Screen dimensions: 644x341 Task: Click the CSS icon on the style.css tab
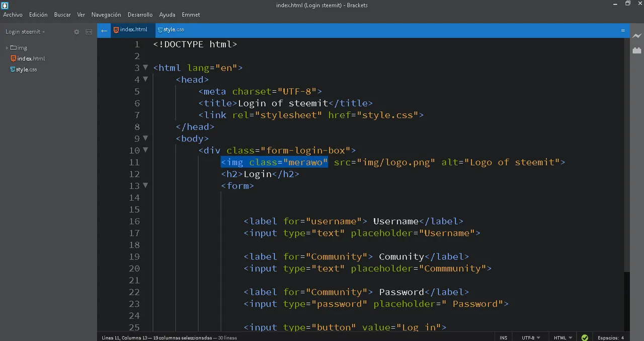click(160, 30)
